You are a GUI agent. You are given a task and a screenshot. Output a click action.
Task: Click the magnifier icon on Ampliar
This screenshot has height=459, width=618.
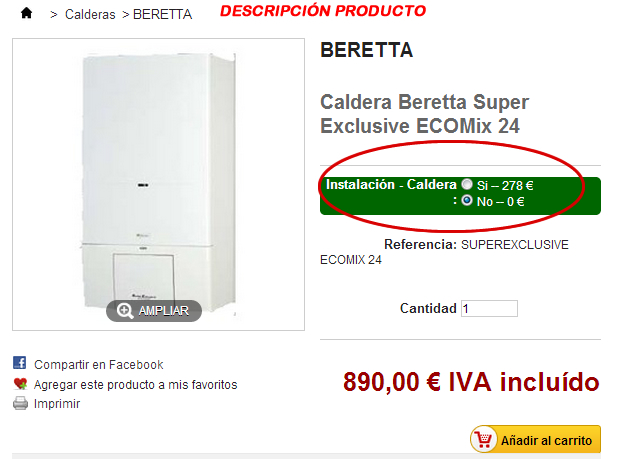(125, 311)
